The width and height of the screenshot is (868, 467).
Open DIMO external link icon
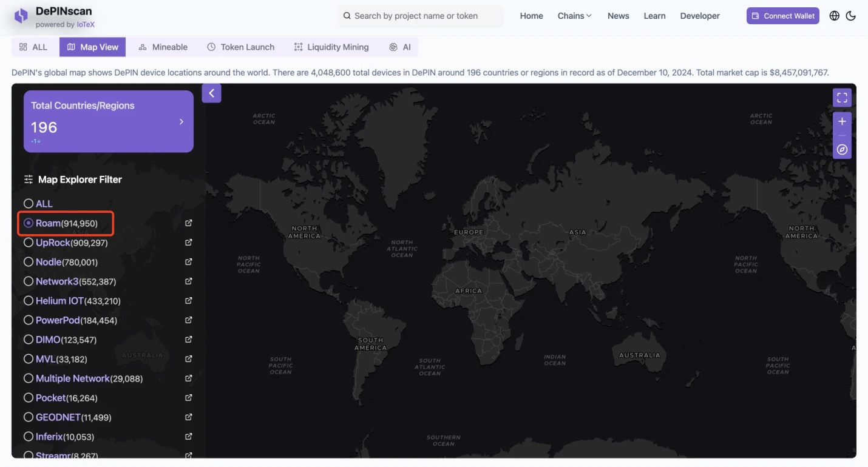[188, 340]
